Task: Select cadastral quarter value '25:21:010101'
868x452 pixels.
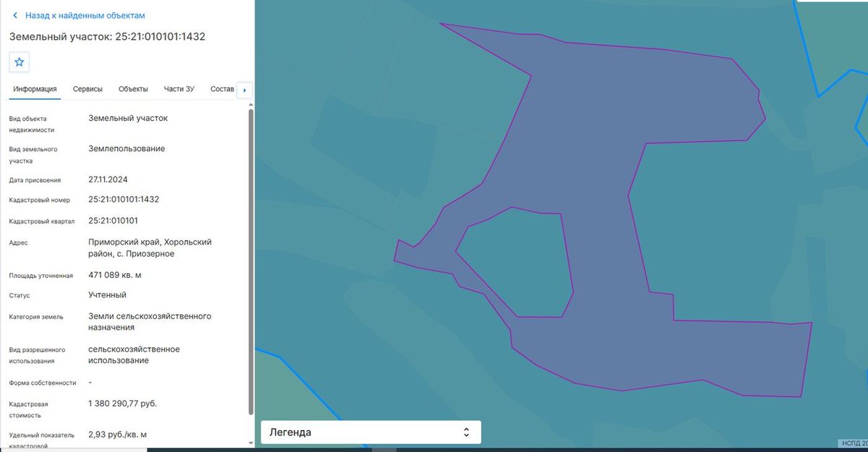Action: tap(113, 221)
